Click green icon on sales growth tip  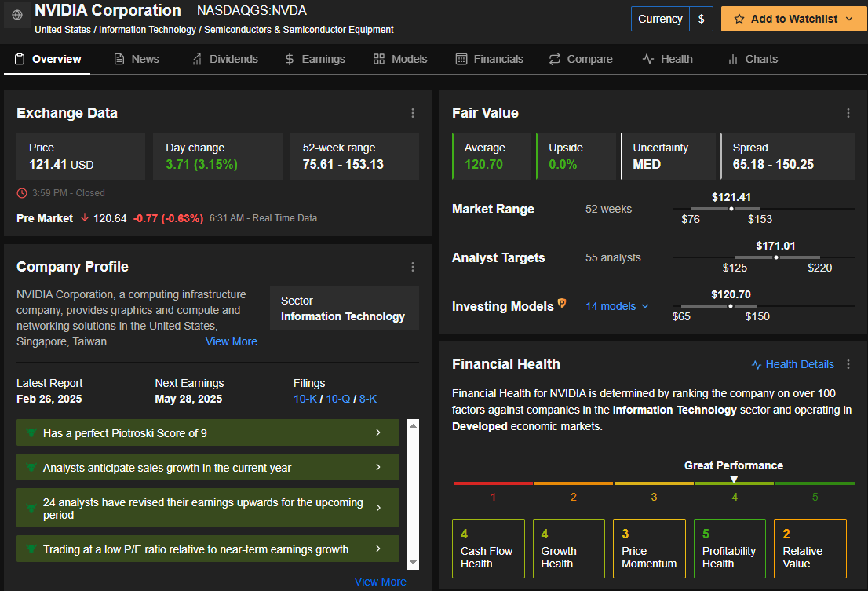(x=31, y=467)
